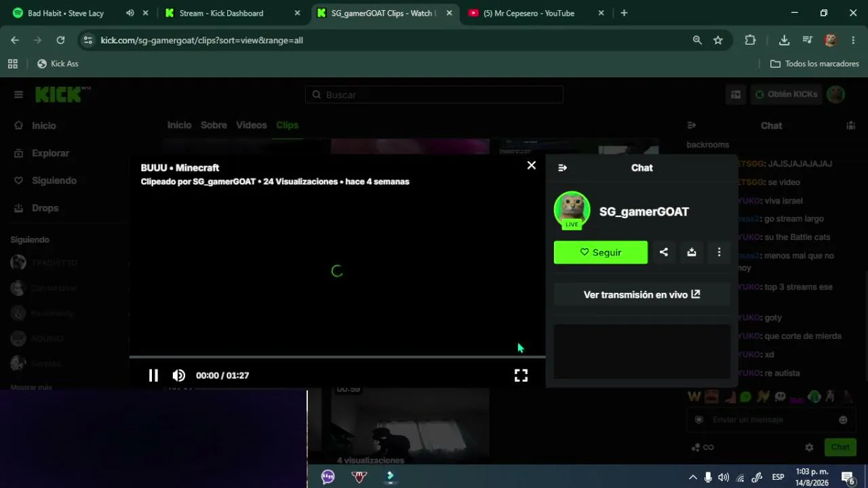View site information for kick.com
868x488 pixels.
[87, 40]
